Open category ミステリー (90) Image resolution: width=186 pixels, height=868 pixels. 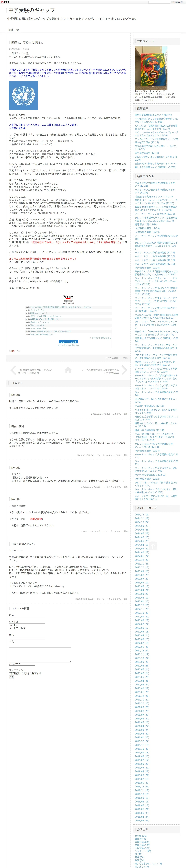(x=143, y=851)
